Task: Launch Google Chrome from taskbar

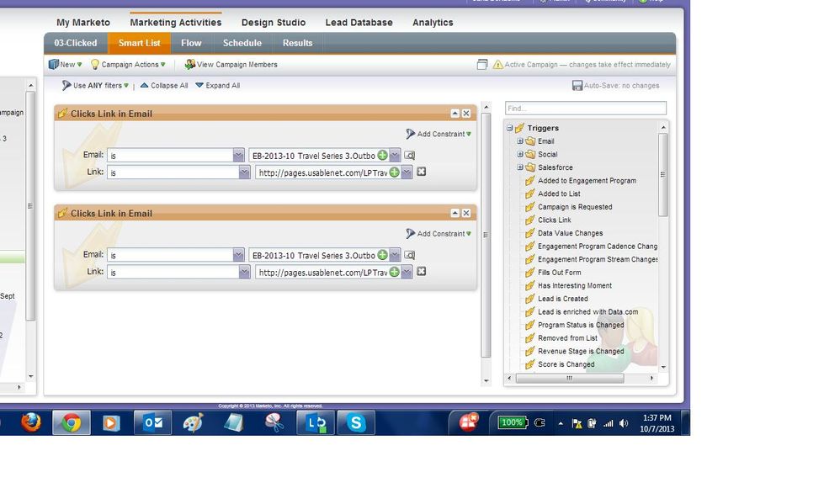Action: [72, 422]
